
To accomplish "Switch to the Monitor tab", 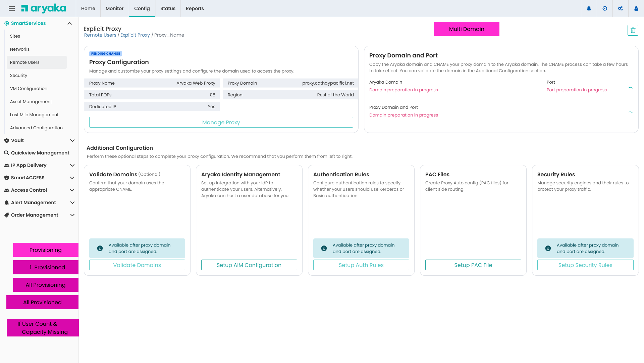I will [114, 9].
